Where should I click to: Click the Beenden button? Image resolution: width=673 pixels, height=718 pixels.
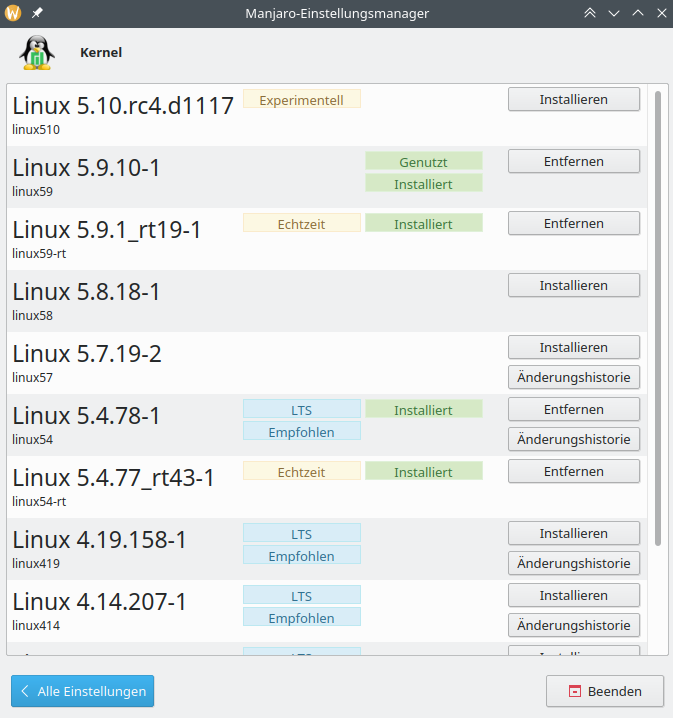(x=605, y=691)
